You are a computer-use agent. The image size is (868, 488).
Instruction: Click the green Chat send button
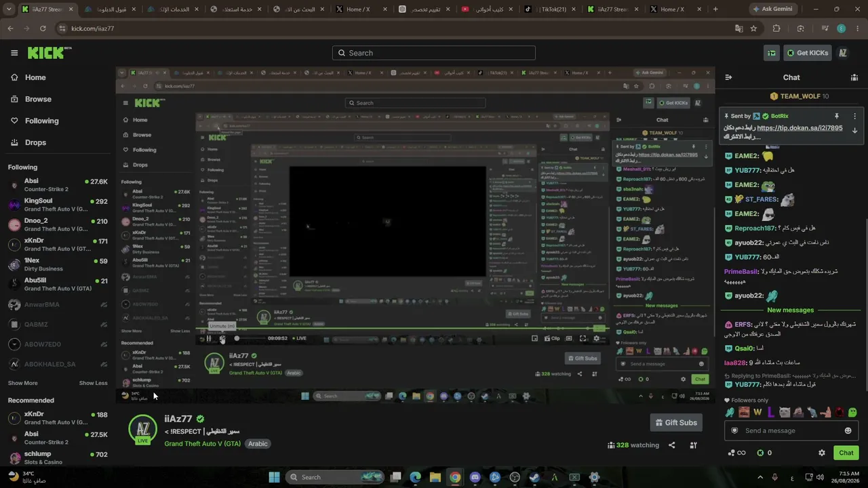coord(846,453)
